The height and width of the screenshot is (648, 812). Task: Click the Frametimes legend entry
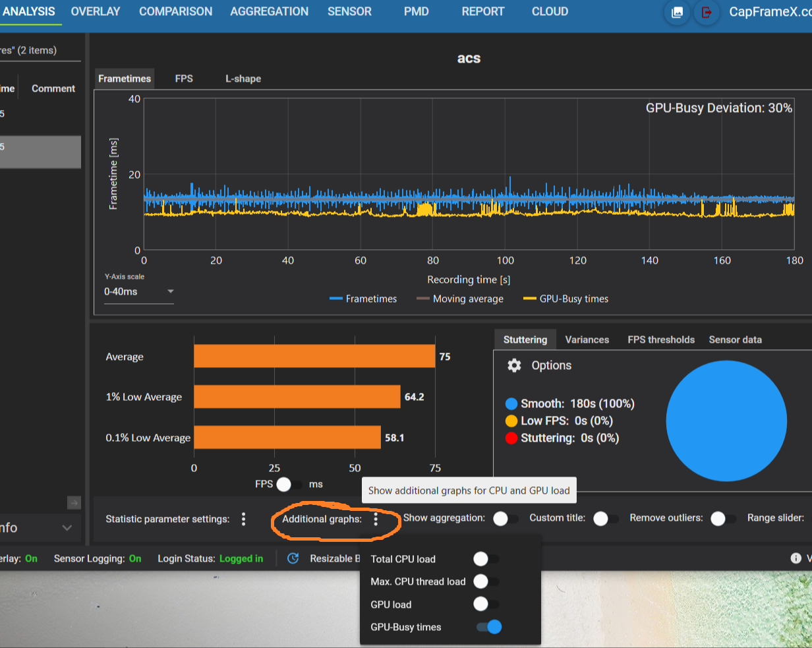click(363, 299)
